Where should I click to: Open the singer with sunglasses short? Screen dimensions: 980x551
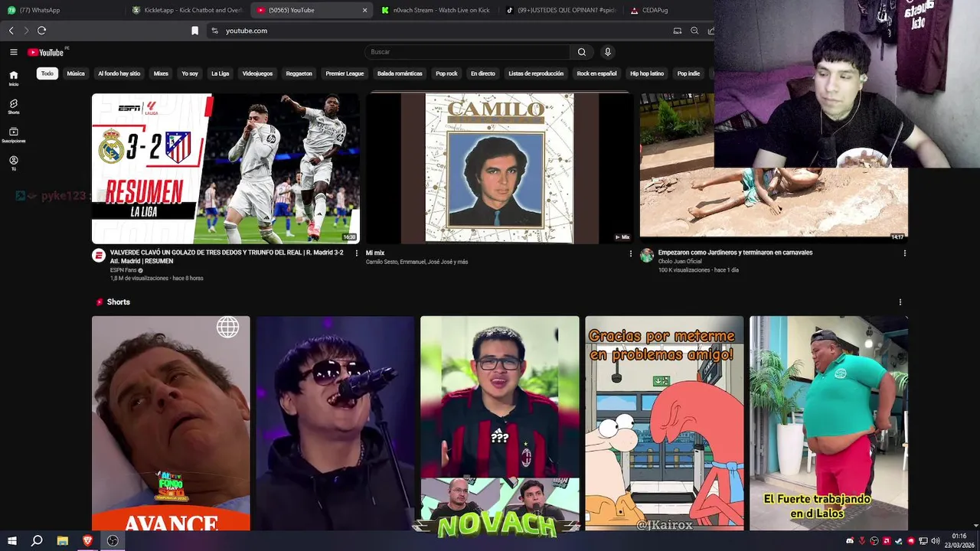click(x=335, y=423)
